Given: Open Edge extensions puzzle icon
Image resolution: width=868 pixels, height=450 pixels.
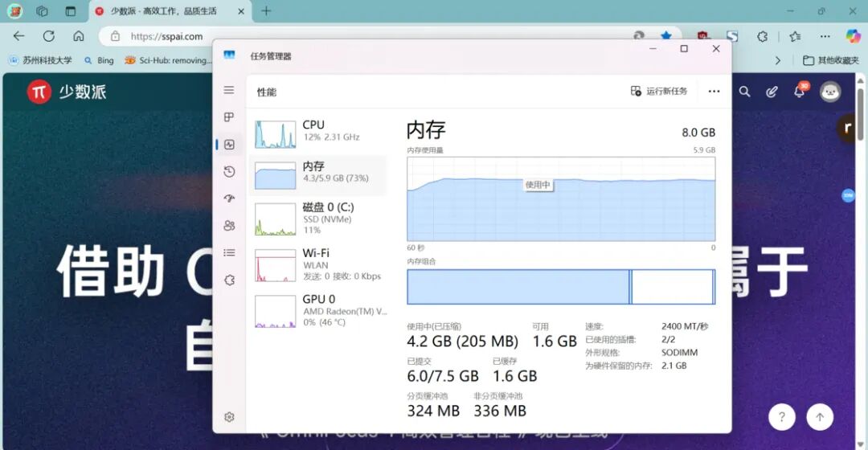Looking at the screenshot, I should [762, 36].
